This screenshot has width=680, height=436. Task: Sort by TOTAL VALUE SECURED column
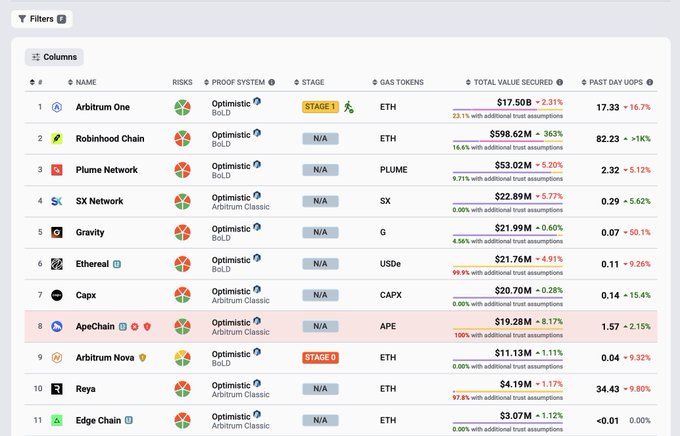point(509,82)
